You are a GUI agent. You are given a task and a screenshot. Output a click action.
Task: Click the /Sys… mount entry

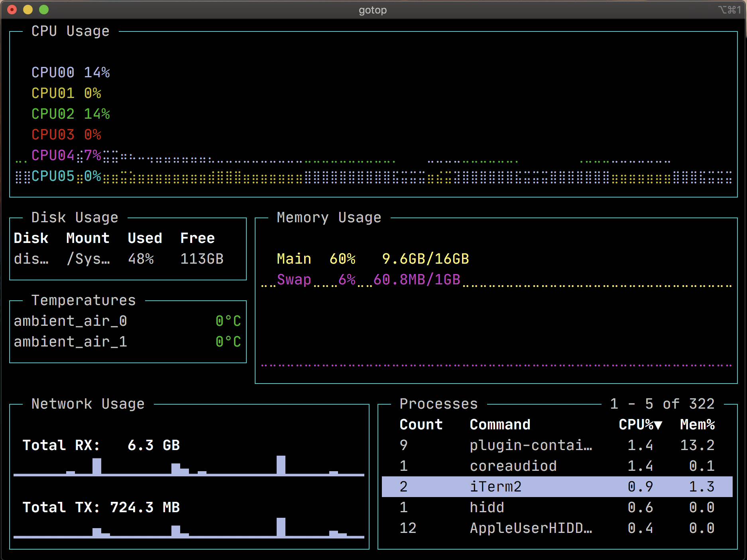88,259
